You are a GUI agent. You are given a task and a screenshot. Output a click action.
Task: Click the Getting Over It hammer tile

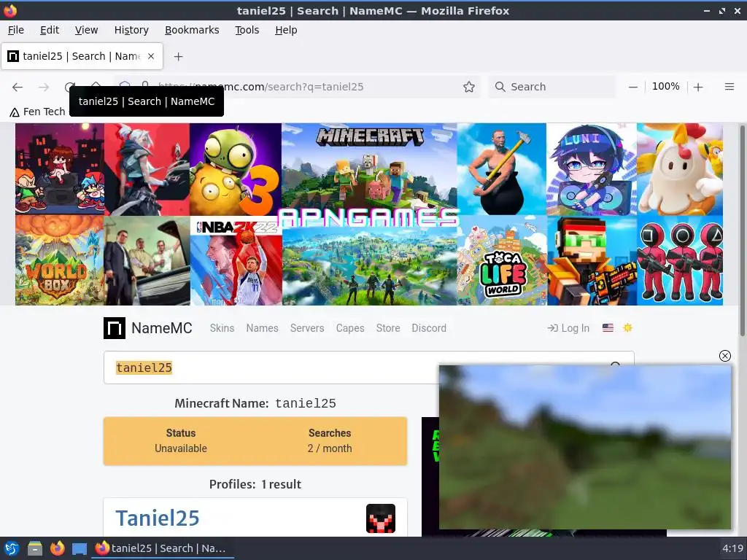[x=502, y=169]
